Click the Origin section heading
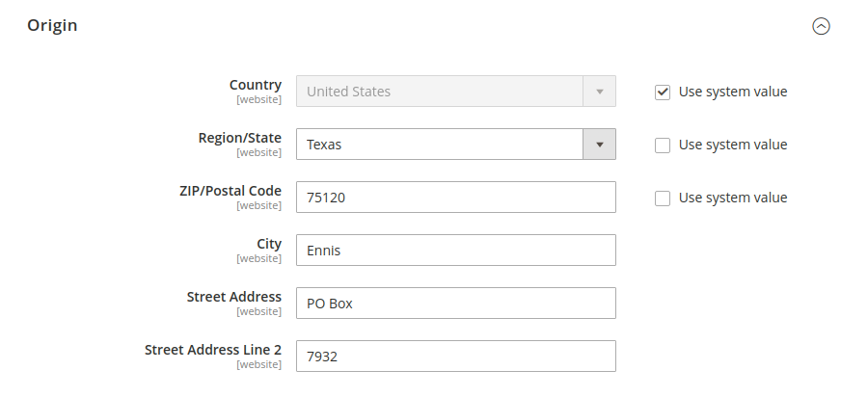The image size is (868, 397). [x=52, y=25]
